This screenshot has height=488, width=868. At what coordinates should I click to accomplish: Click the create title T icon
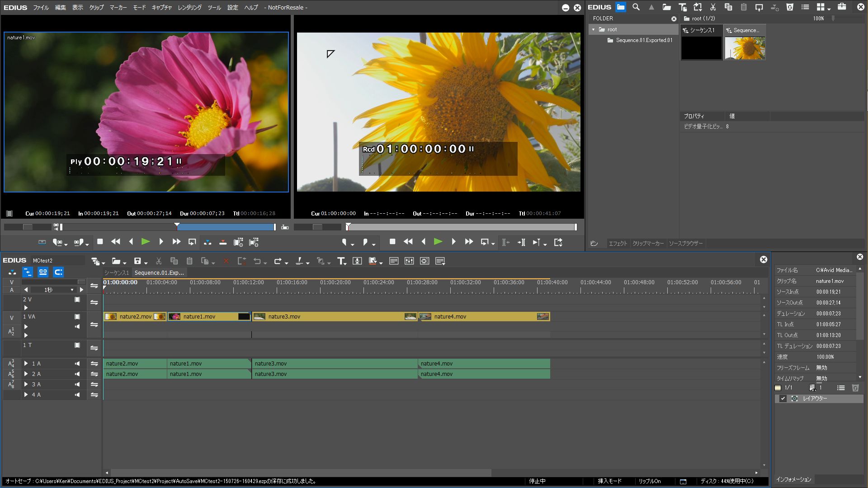click(x=341, y=261)
